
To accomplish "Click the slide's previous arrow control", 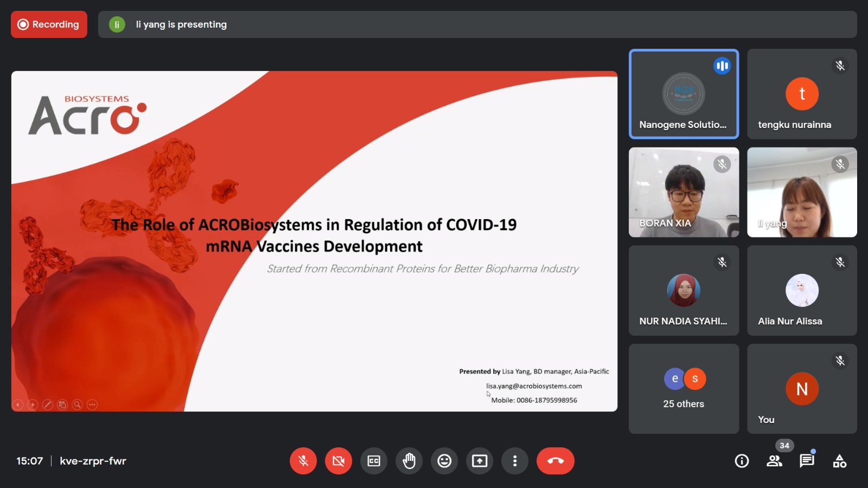I will point(18,404).
